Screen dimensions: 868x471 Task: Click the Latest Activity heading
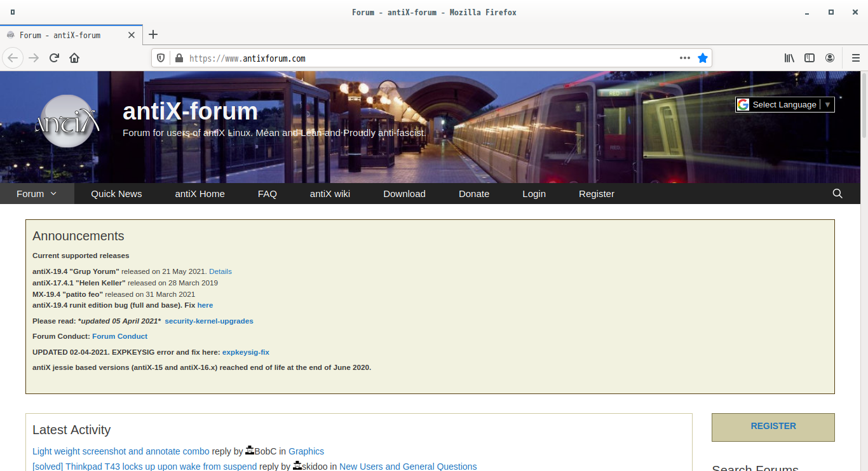click(x=71, y=430)
